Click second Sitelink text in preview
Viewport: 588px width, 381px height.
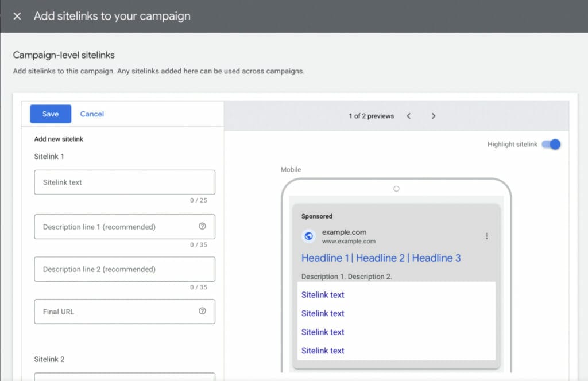(x=323, y=313)
